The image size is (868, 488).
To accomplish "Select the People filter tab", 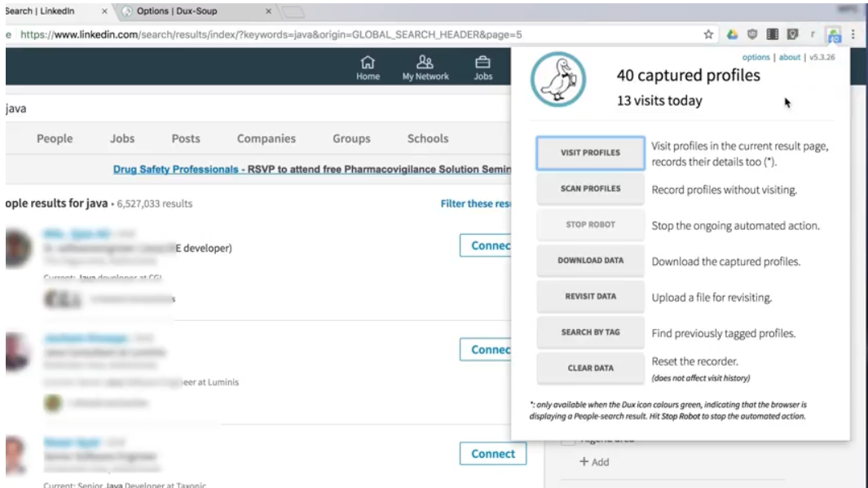I will tap(55, 138).
